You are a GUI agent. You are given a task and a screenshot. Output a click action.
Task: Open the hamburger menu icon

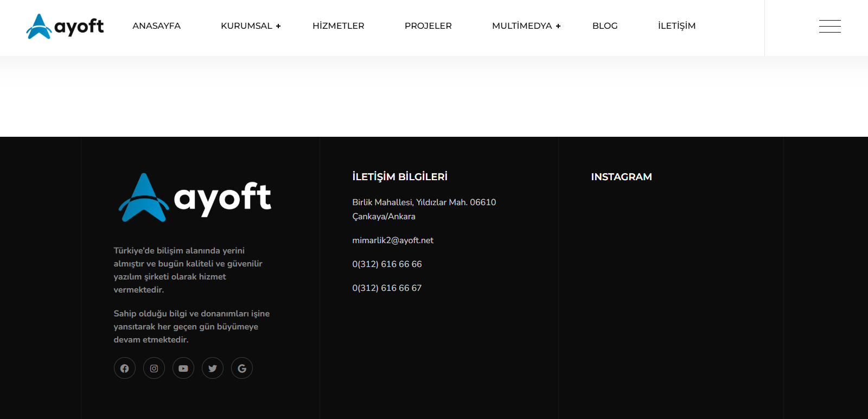[x=829, y=26]
